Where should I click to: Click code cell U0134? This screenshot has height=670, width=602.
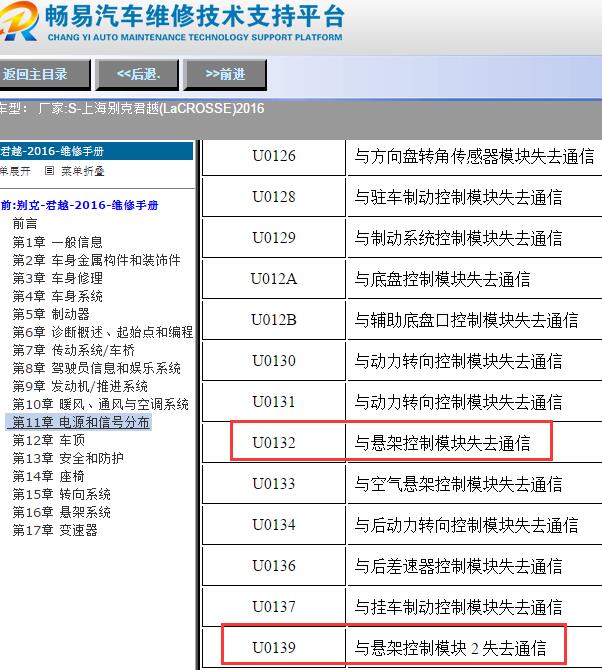[274, 525]
